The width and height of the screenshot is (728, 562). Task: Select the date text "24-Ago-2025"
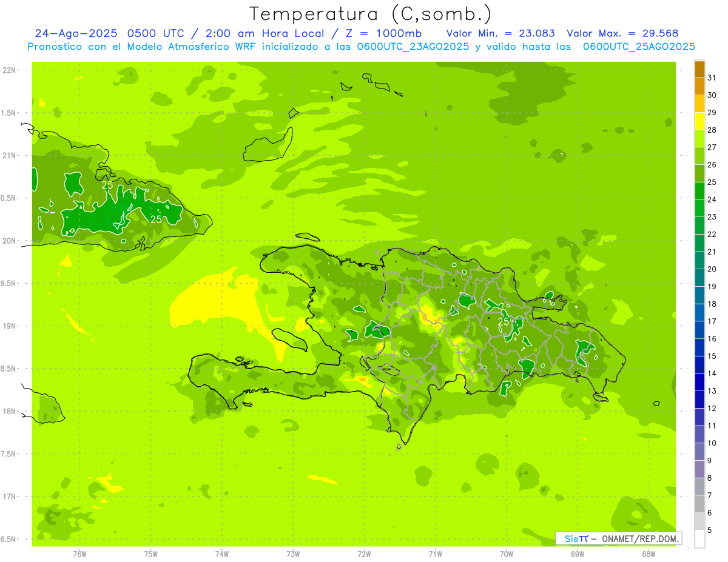click(x=76, y=33)
